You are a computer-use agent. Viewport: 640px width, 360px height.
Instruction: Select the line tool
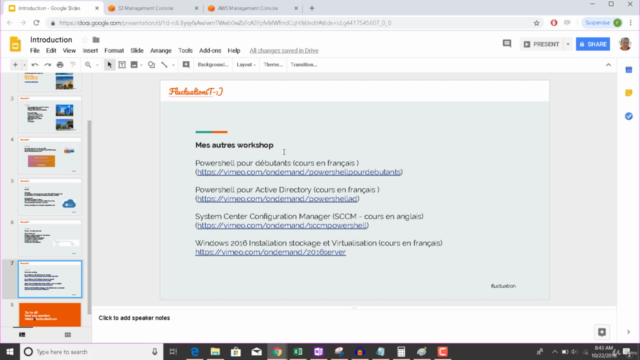pyautogui.click(x=164, y=64)
